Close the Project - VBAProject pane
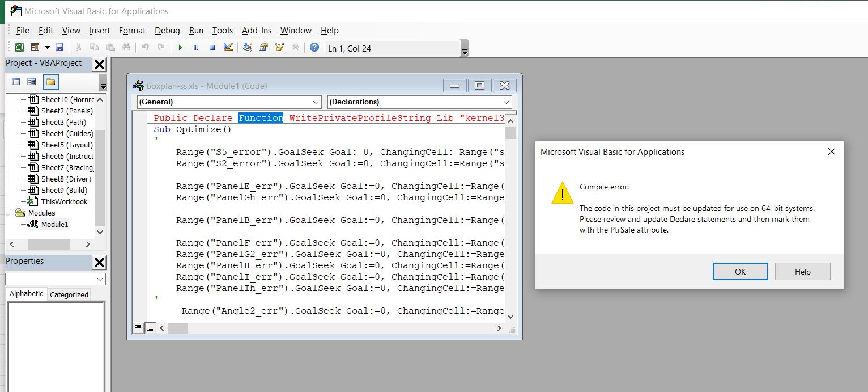The image size is (868, 392). (99, 64)
